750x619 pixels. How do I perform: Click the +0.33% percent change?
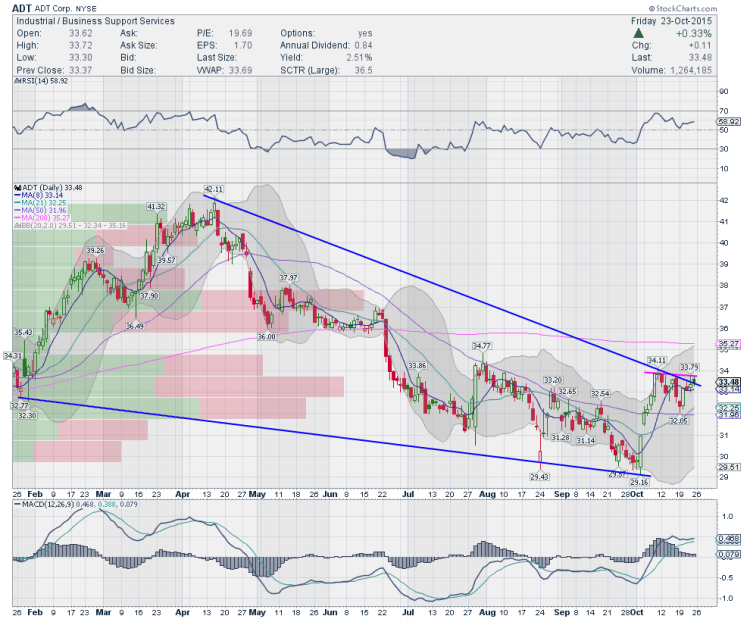click(x=694, y=33)
